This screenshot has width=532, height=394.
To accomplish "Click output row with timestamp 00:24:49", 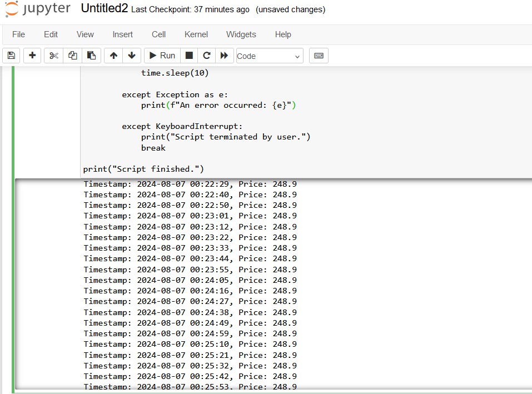I will click(x=190, y=323).
